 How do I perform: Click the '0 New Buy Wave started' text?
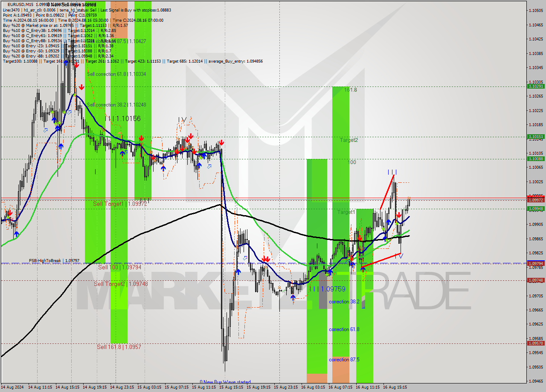pyautogui.click(x=225, y=382)
